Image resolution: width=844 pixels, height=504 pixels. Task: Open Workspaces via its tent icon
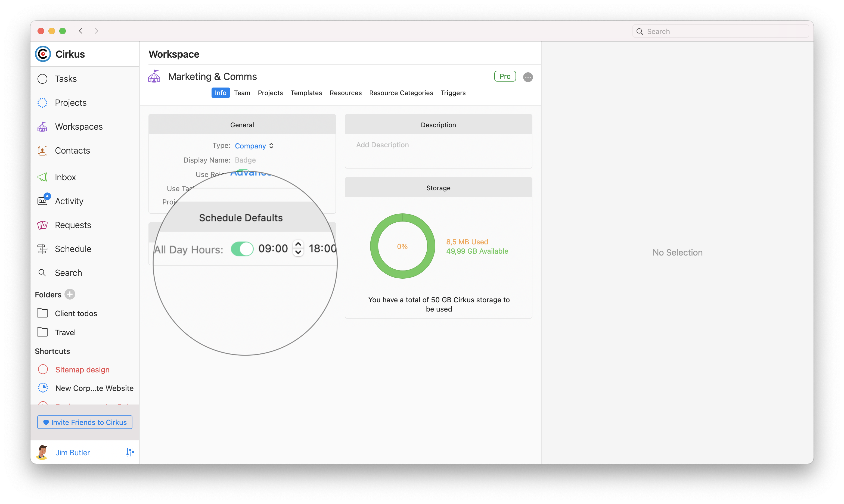42,127
